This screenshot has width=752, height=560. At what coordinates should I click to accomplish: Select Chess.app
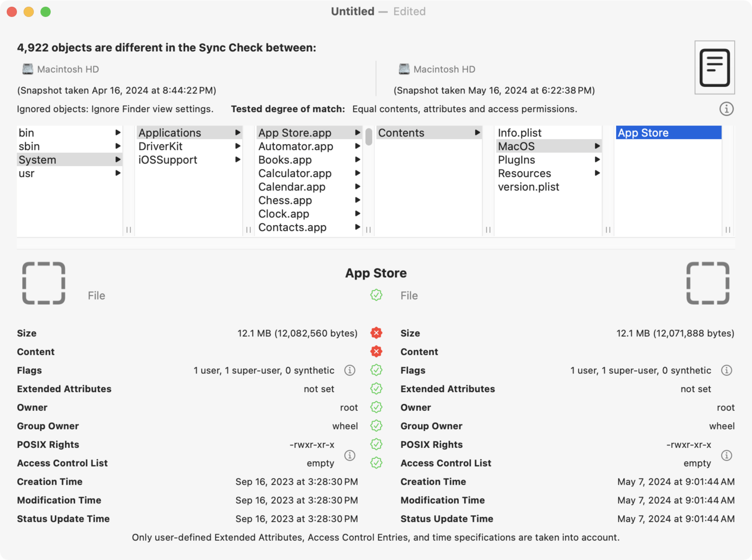tap(309, 200)
